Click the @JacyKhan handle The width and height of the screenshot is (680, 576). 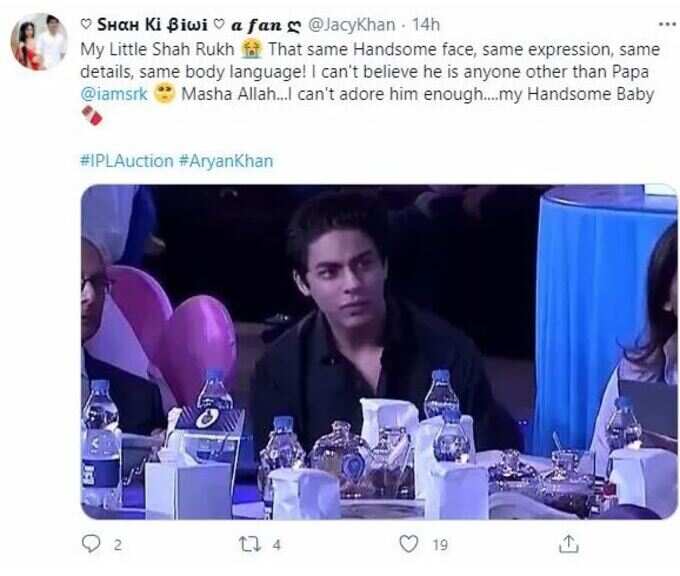point(351,25)
